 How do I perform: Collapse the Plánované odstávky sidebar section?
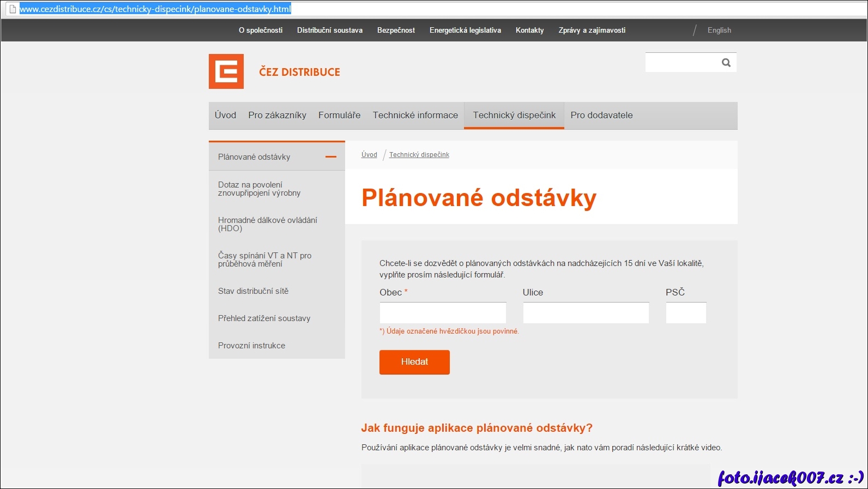(330, 157)
